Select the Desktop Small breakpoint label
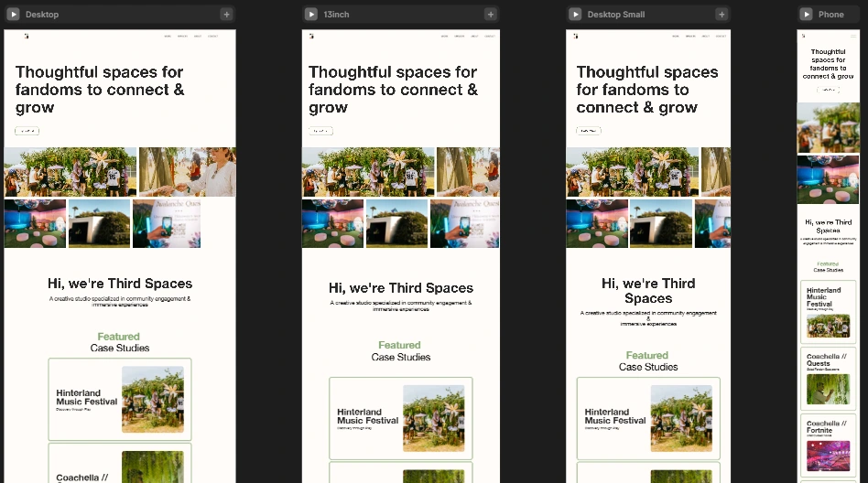This screenshot has height=483, width=868. click(616, 15)
